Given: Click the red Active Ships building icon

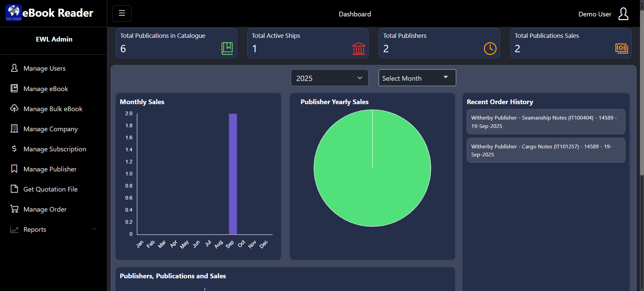Looking at the screenshot, I should click(x=359, y=49).
